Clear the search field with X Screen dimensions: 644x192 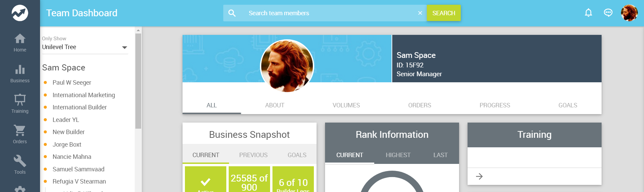[420, 13]
